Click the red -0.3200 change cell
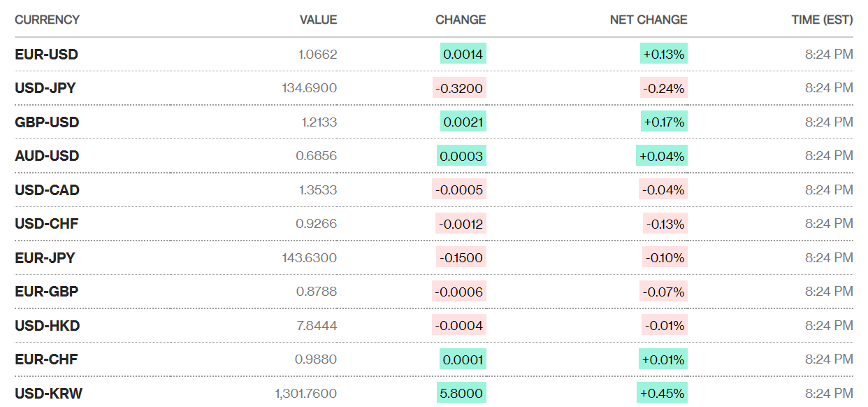The width and height of the screenshot is (868, 407). pyautogui.click(x=459, y=88)
